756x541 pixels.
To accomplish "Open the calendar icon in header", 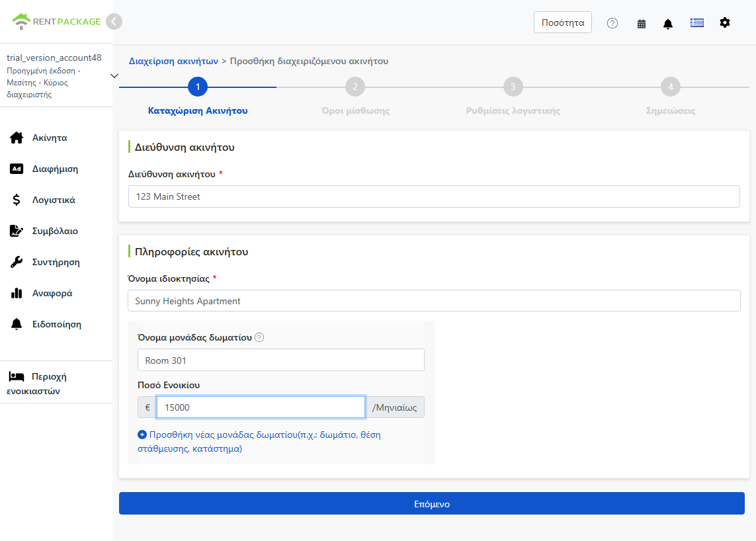I will point(642,24).
